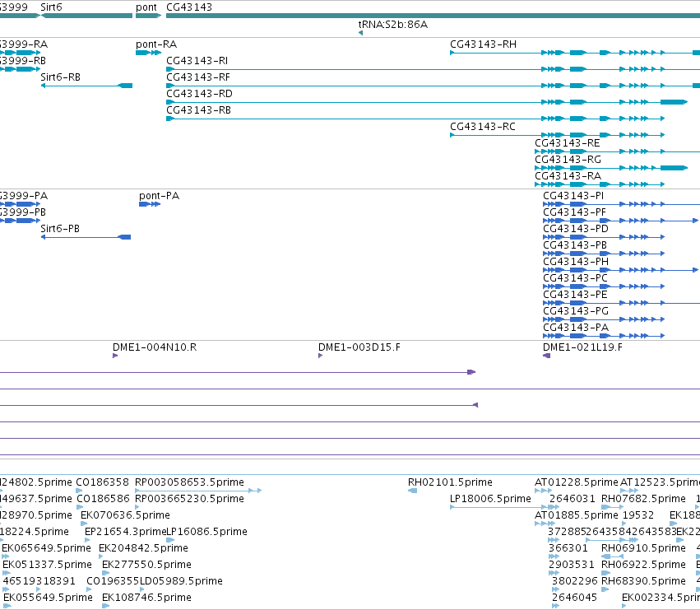Screen dimensions: 700x610
Task: Select the pont gene label
Action: coord(146,7)
